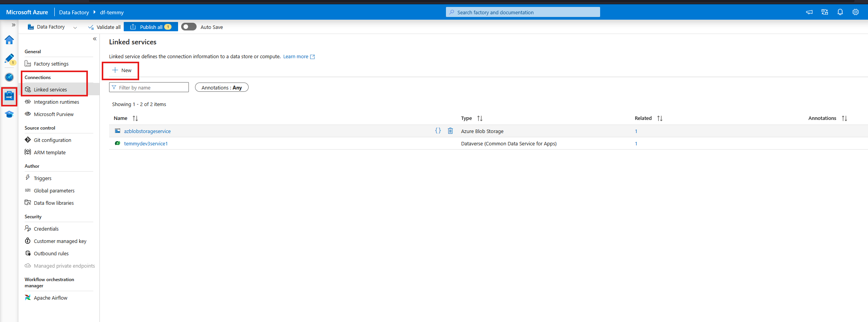View code braces icon for azblobstorageservice
This screenshot has width=868, height=322.
pos(438,131)
